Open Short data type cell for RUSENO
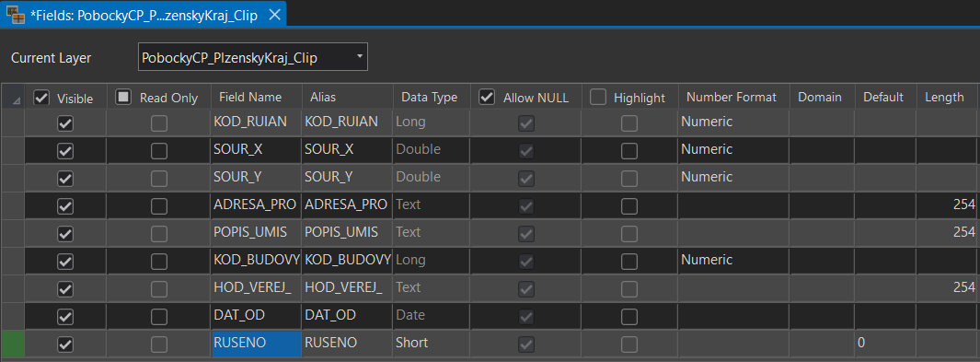Screen dimensions: 980x362 pos(432,344)
